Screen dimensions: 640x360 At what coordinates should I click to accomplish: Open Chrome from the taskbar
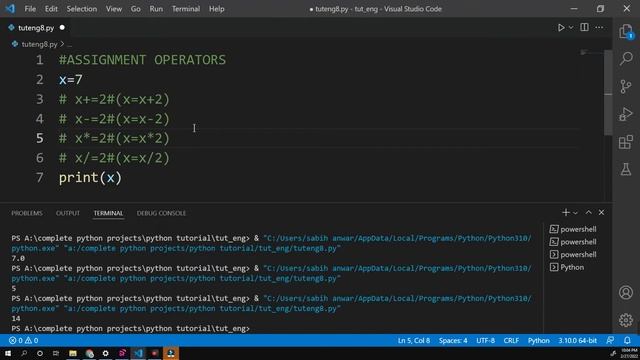[89, 353]
